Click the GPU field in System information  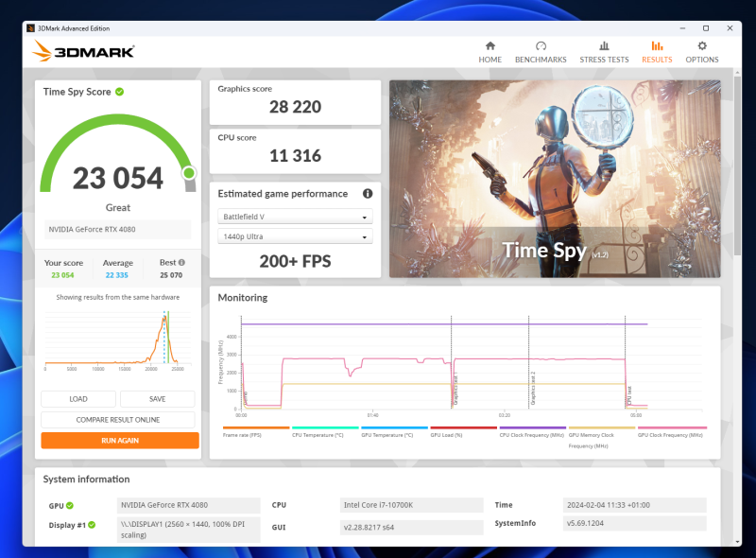pyautogui.click(x=188, y=505)
